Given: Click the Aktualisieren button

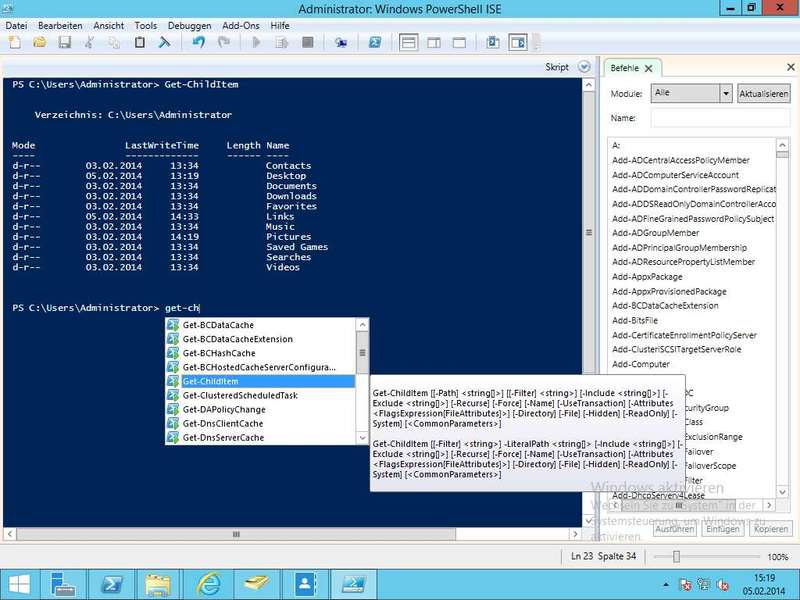Looking at the screenshot, I should (x=763, y=94).
